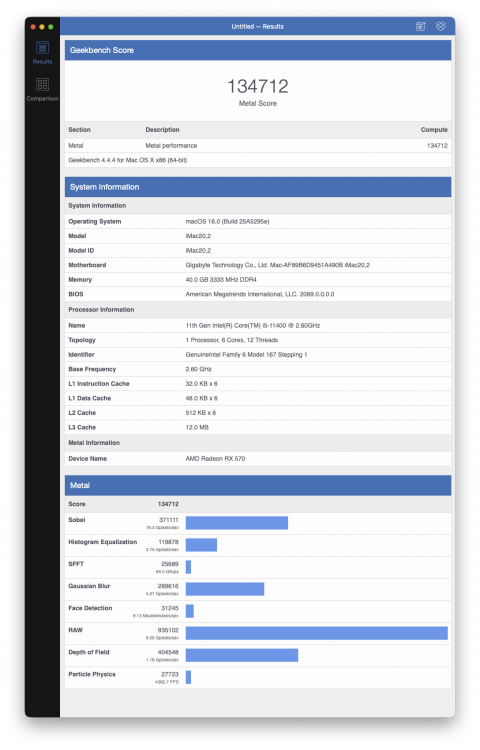480x750 pixels.
Task: Click the Description column header
Action: (163, 130)
